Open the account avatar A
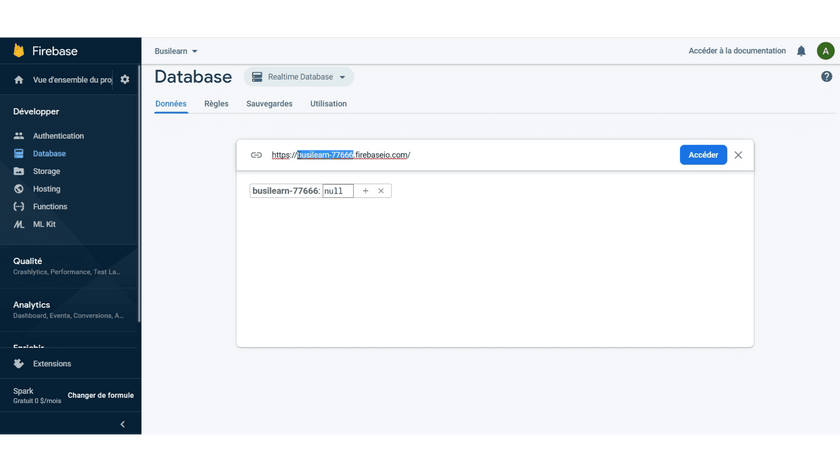The height and width of the screenshot is (472, 840). pyautogui.click(x=826, y=51)
